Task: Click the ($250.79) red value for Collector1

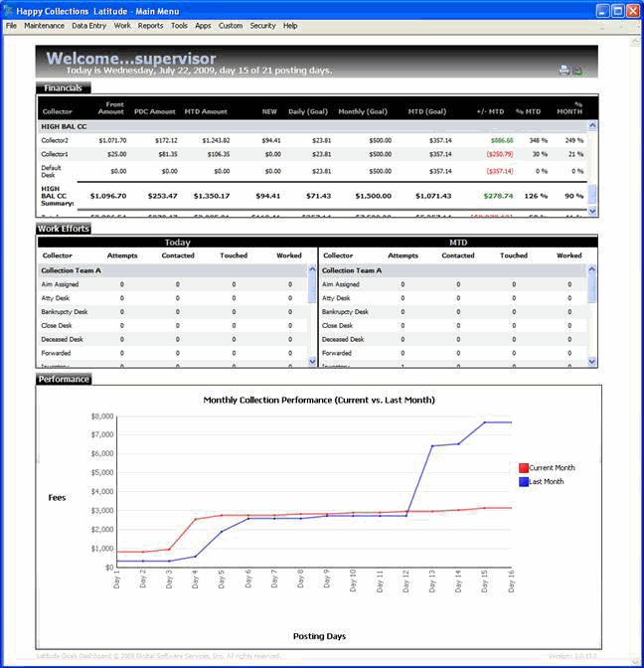Action: [x=500, y=154]
